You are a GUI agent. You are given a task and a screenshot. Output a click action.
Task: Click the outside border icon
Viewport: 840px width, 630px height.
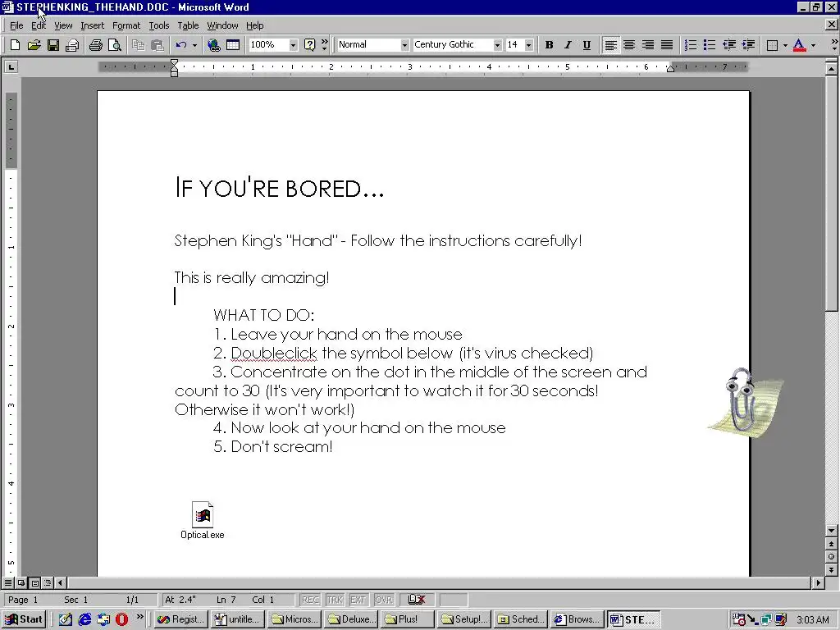[772, 45]
